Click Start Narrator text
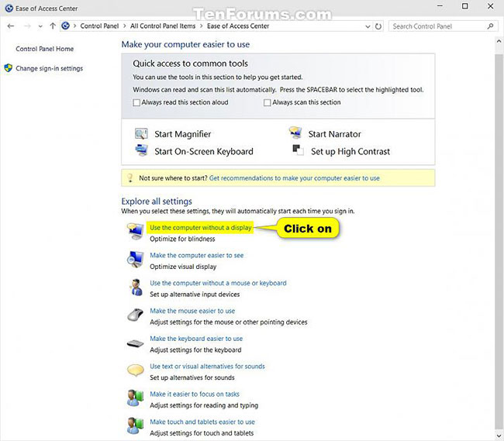This screenshot has width=504, height=441. click(335, 134)
